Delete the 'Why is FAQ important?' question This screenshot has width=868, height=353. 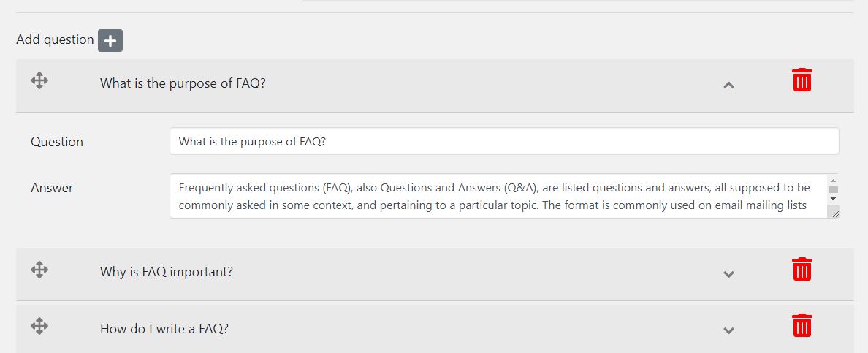[x=802, y=269]
